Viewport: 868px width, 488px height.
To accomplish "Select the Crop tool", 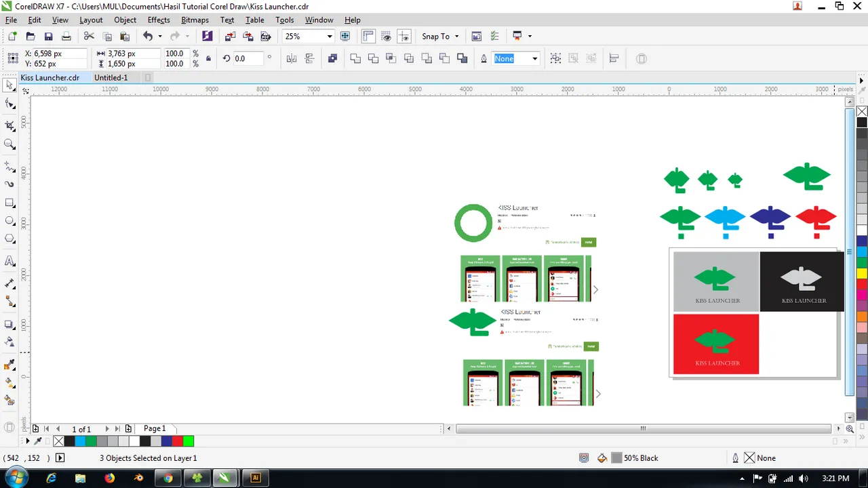I will coord(9,125).
